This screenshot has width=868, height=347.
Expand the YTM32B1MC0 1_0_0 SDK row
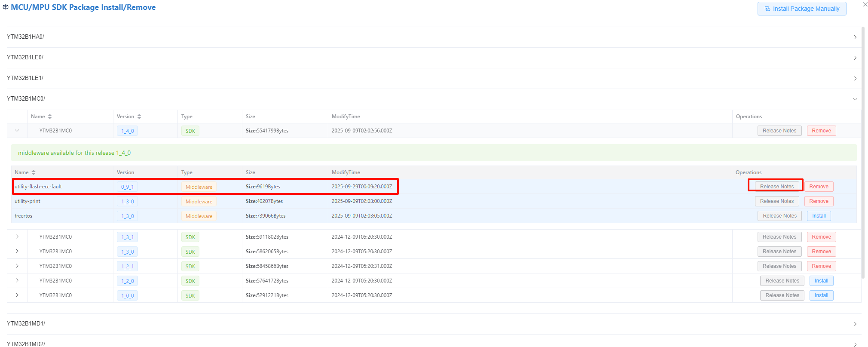click(x=17, y=295)
